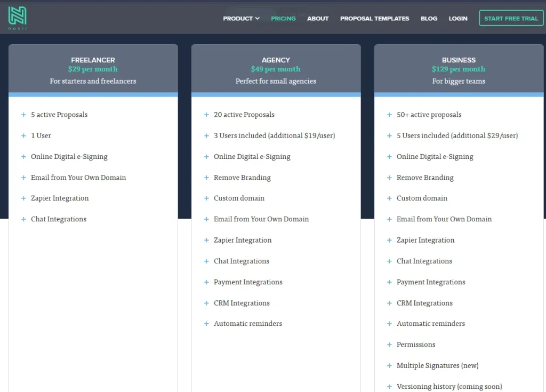Click plus icon next to 20 active Proposals
This screenshot has height=392, width=546.
(x=206, y=115)
